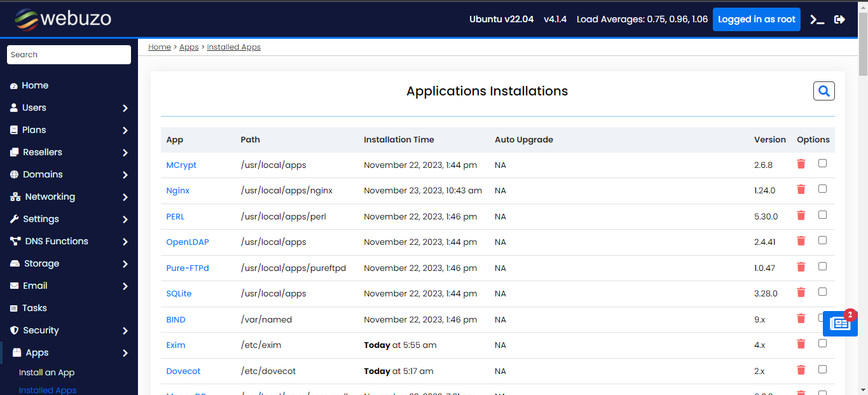Click the Webuzo logo
The image size is (868, 395).
coord(63,19)
